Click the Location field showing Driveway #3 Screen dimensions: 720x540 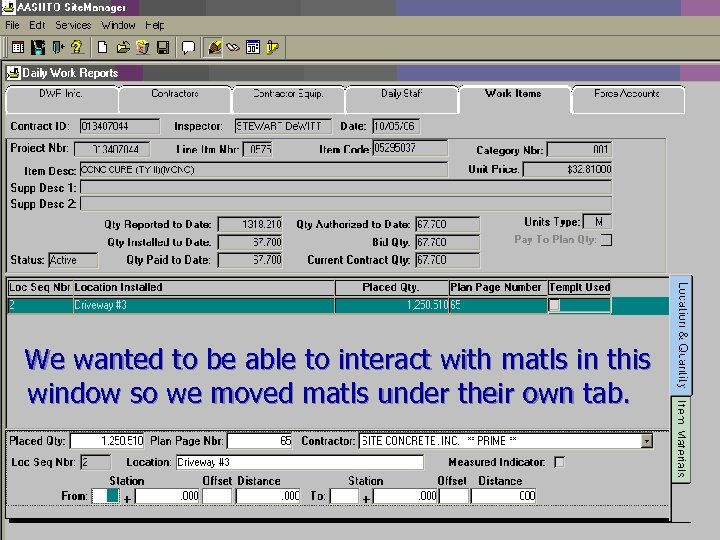click(300, 462)
